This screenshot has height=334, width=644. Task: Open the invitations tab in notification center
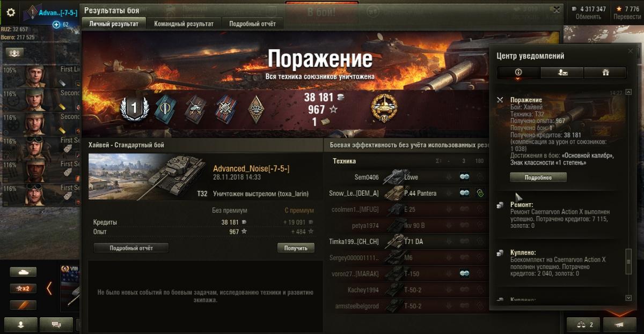pos(562,73)
